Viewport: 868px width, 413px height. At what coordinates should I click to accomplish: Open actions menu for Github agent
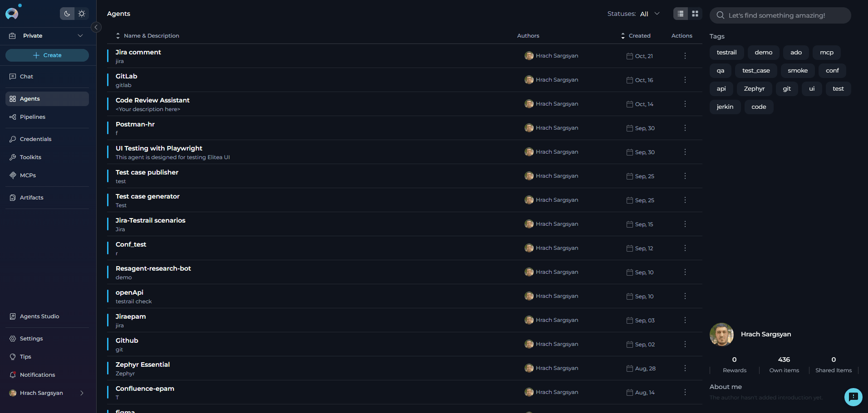coord(685,344)
